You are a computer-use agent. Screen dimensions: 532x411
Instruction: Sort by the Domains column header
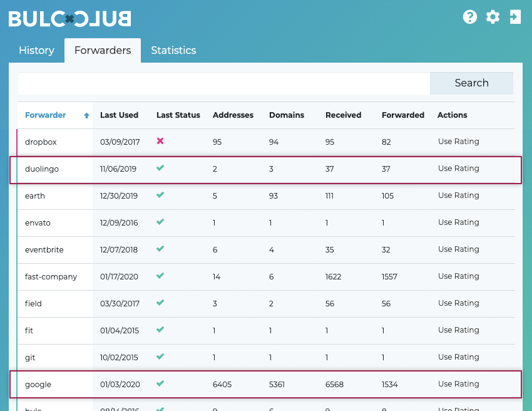pyautogui.click(x=287, y=115)
